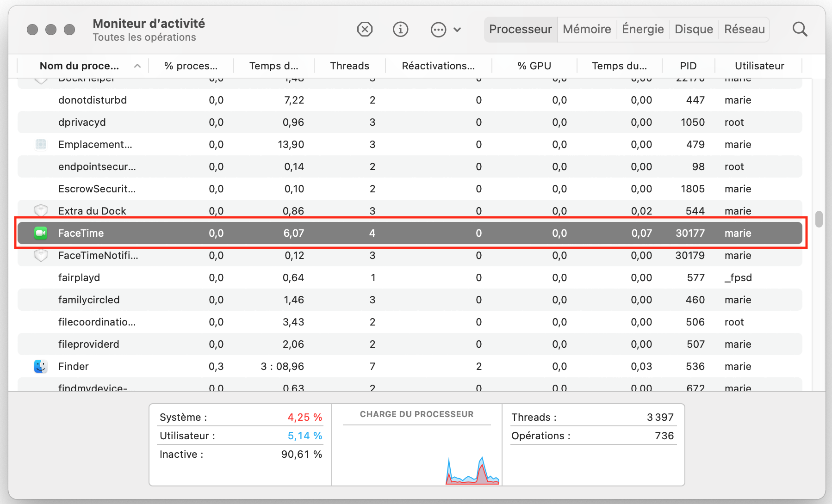The width and height of the screenshot is (832, 504).
Task: Click Finder's 3 : 08,96 CPU time
Action: point(282,366)
